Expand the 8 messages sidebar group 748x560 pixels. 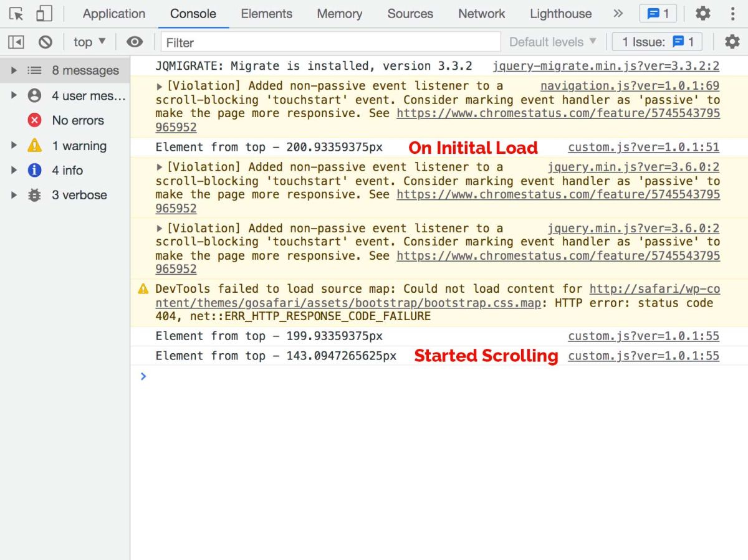pos(14,70)
